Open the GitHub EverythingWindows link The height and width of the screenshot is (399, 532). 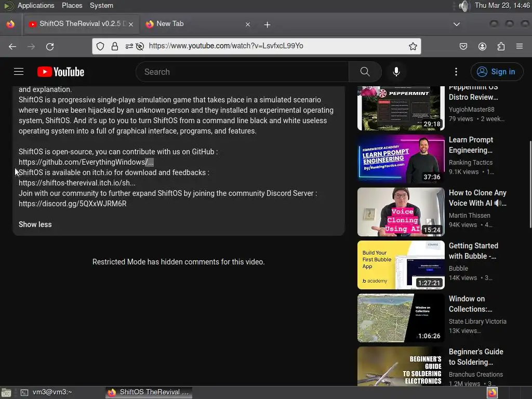click(86, 162)
